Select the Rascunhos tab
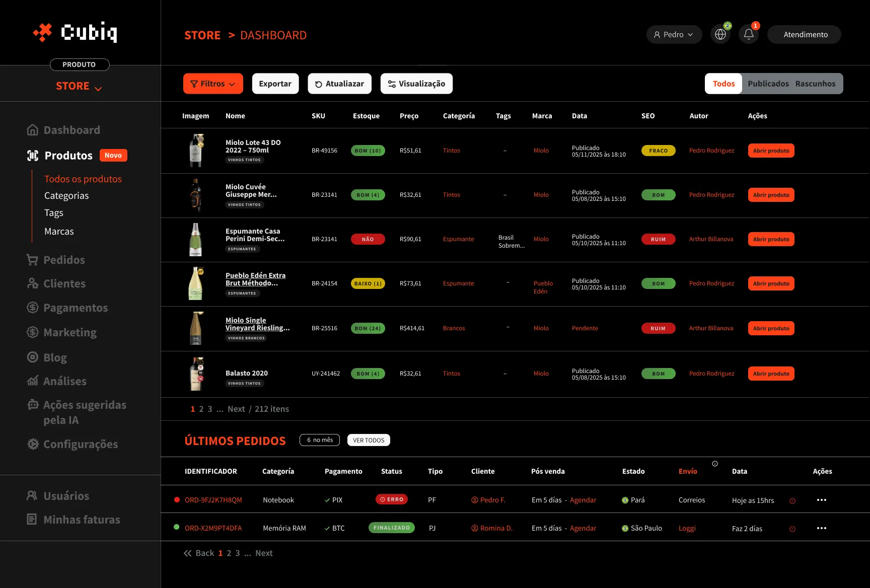This screenshot has height=588, width=870. [x=815, y=83]
